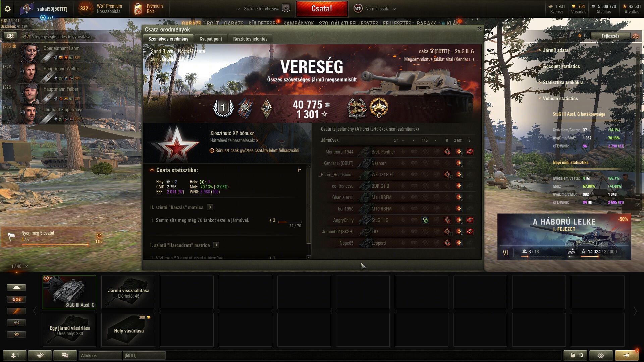Toggle the platoon star next to Szakasz létrehozása
The width and height of the screenshot is (644, 362).
click(286, 8)
